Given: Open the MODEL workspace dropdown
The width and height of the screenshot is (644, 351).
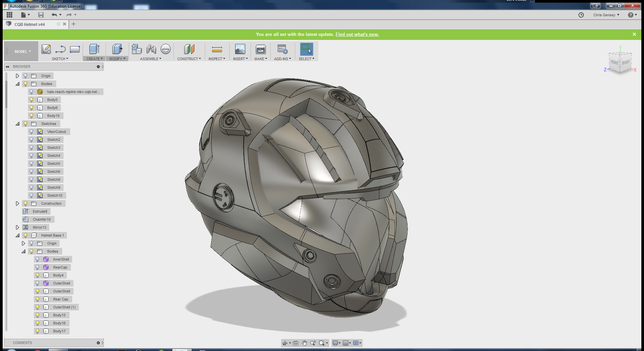Looking at the screenshot, I should (22, 52).
